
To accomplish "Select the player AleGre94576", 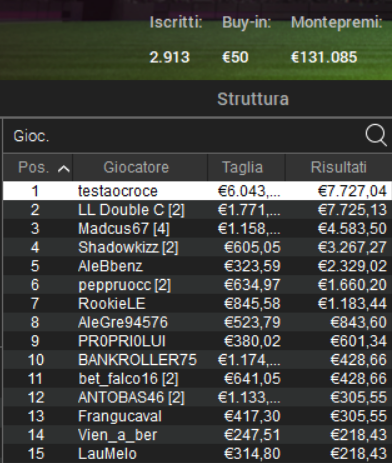I will [197, 322].
